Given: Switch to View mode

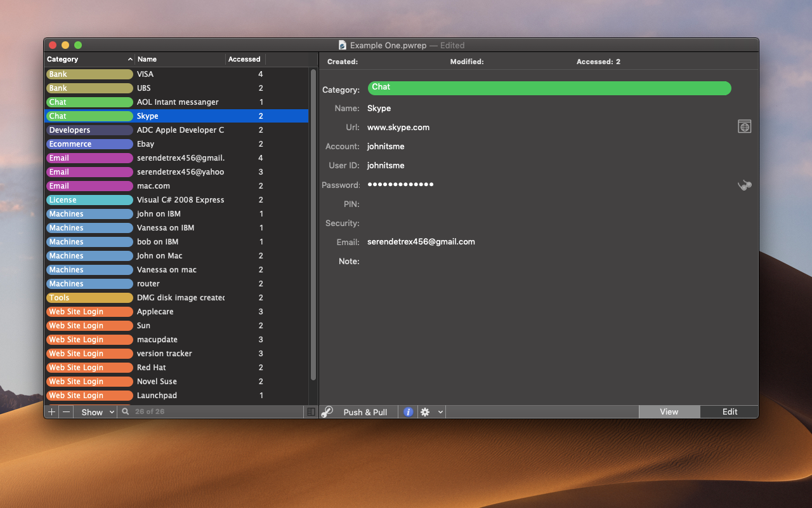Looking at the screenshot, I should coord(669,411).
